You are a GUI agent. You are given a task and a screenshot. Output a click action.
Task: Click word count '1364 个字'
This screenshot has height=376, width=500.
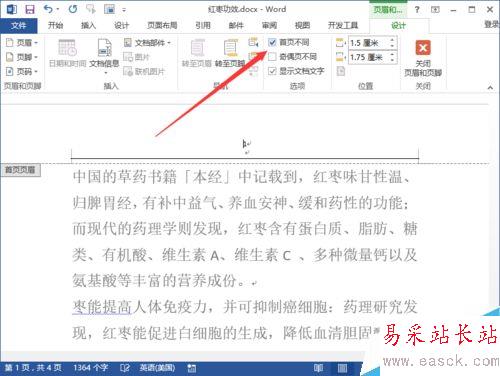click(91, 368)
